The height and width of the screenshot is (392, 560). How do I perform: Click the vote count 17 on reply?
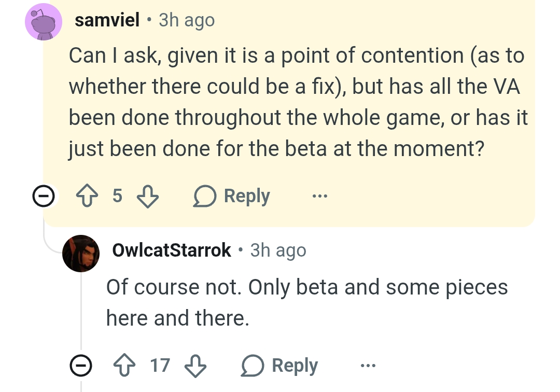coord(160,366)
